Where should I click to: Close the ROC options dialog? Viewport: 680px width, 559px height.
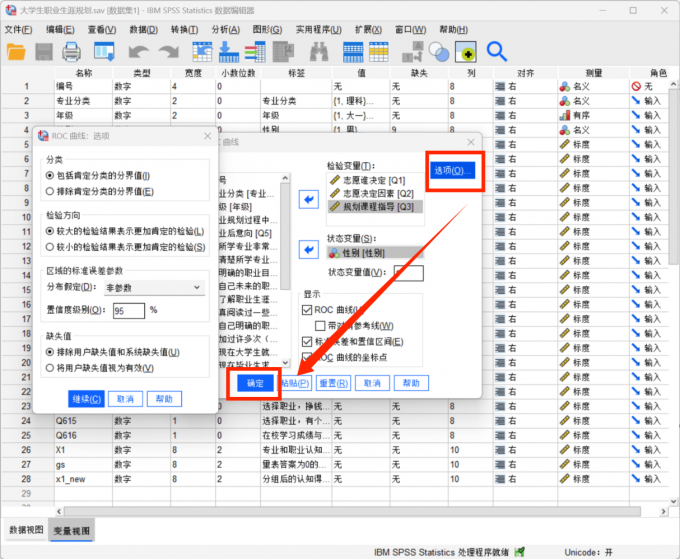click(x=208, y=136)
